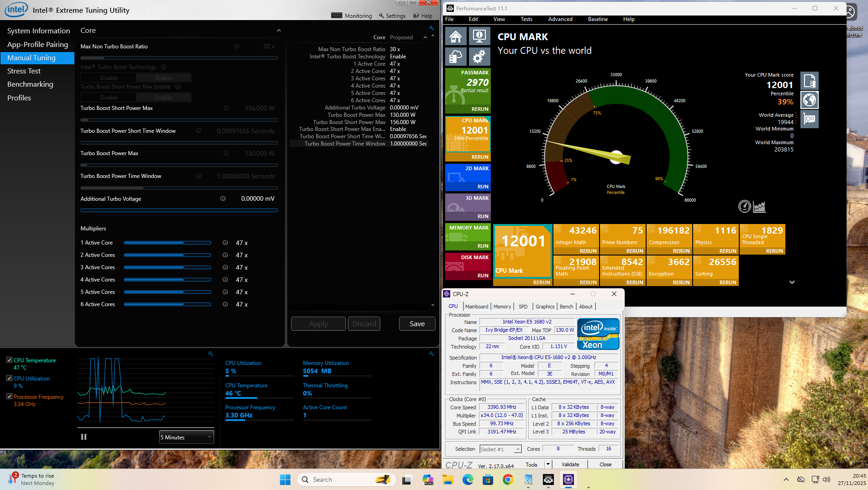Uncheck the CPU Utilization checkbox
Screen dimensions: 868x490
click(9, 378)
